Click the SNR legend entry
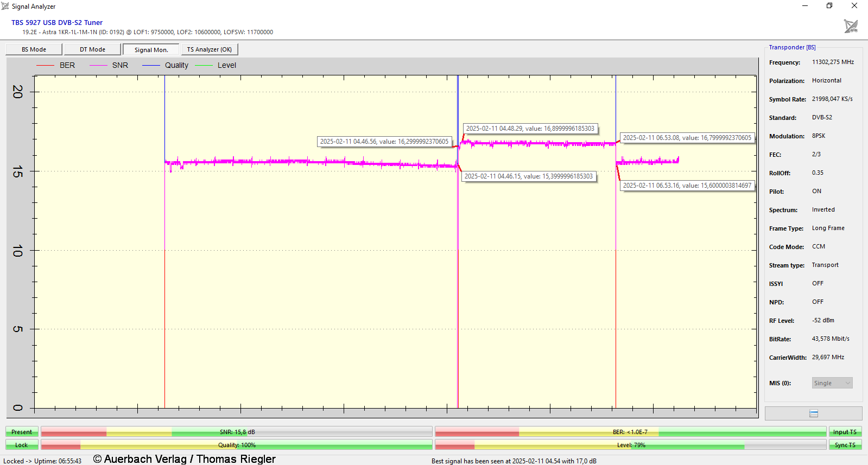Screen dimensions: 868x465 click(x=109, y=65)
